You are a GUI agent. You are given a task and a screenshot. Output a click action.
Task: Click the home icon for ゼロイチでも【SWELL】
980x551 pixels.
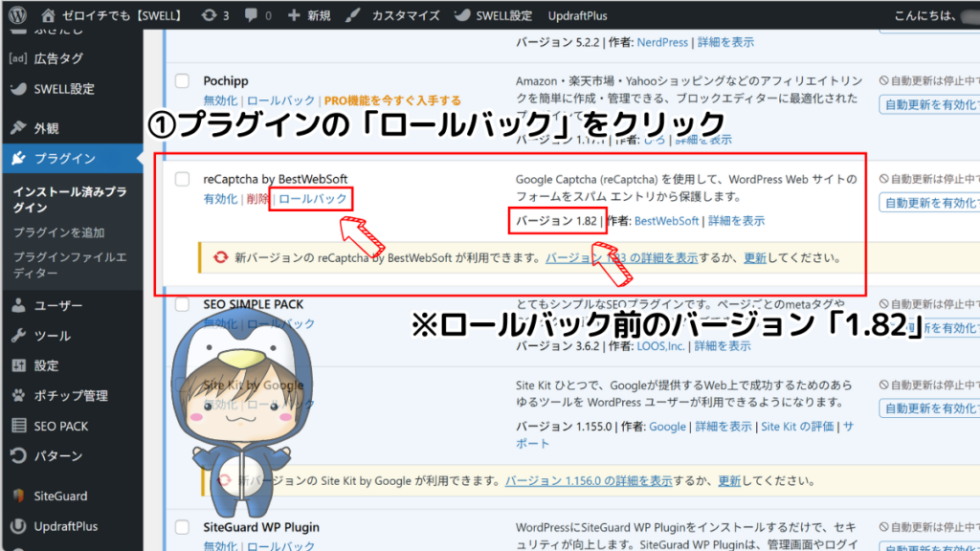[48, 15]
